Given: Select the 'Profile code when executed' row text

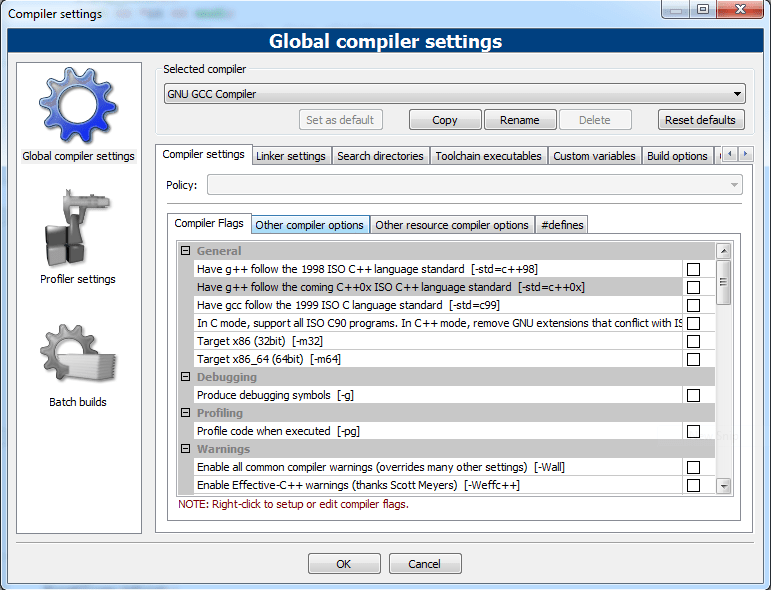Looking at the screenshot, I should pos(278,431).
